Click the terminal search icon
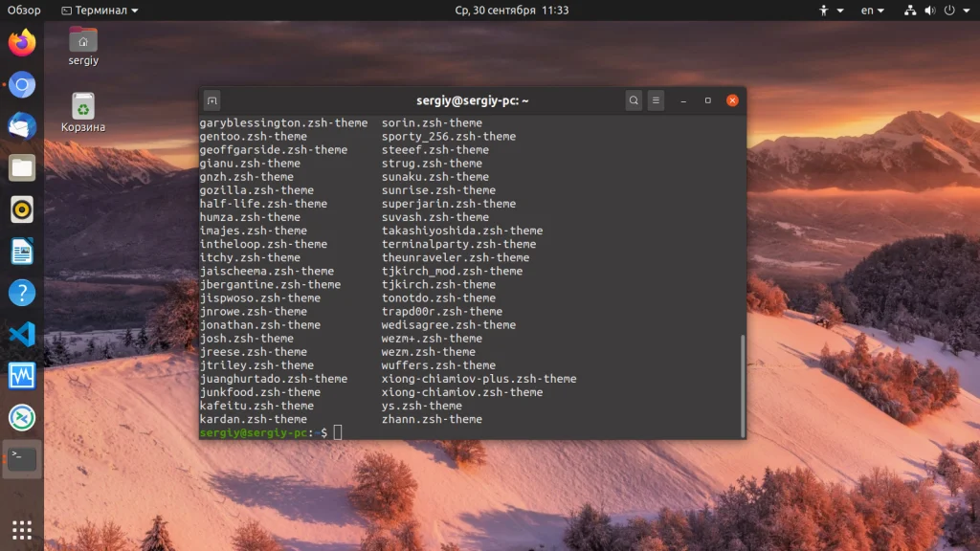 click(x=634, y=100)
